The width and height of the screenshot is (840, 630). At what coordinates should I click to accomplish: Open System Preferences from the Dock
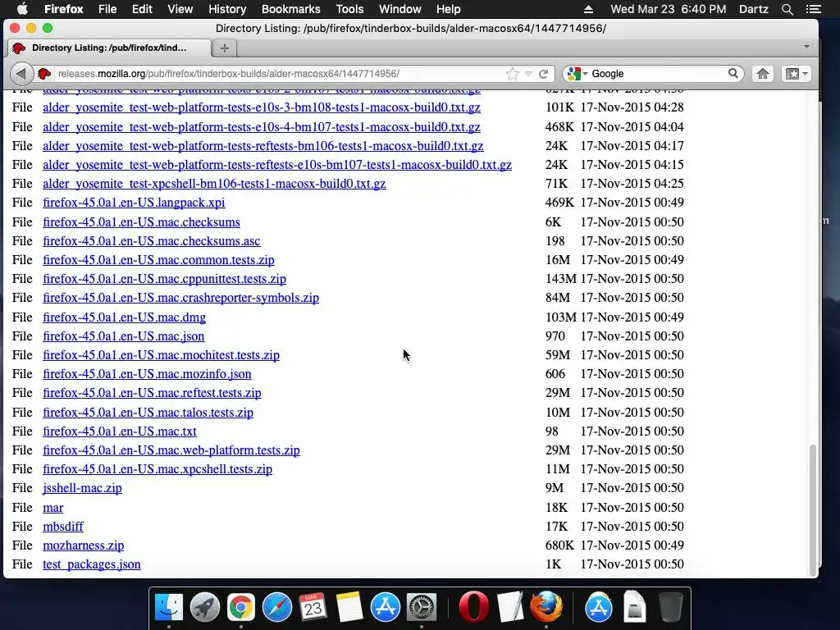[x=422, y=607]
